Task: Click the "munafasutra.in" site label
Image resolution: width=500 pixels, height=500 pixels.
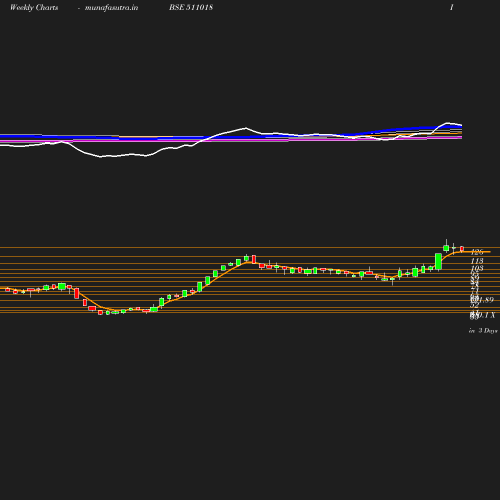Action: (111, 8)
